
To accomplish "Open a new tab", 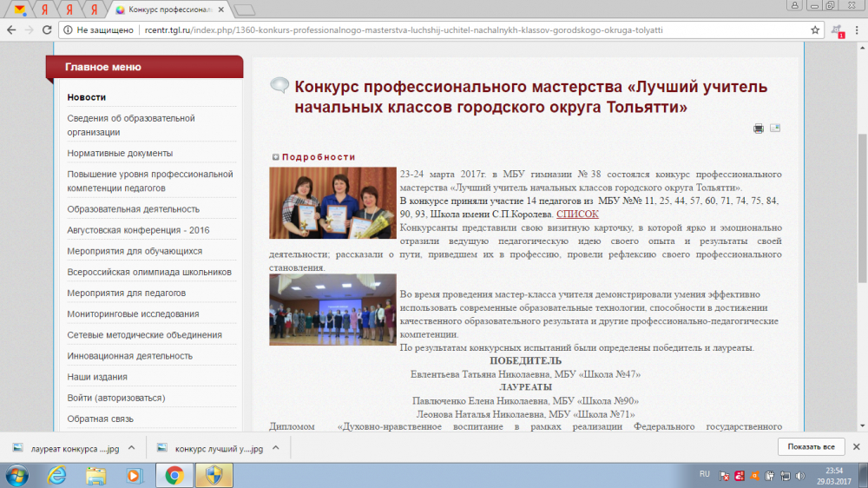I will 244,10.
